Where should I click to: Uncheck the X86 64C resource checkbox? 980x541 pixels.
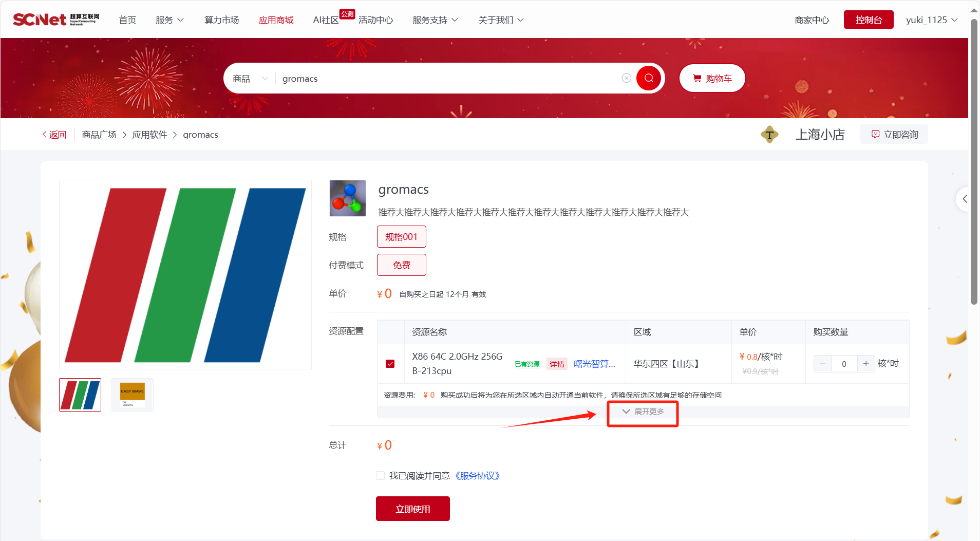390,364
